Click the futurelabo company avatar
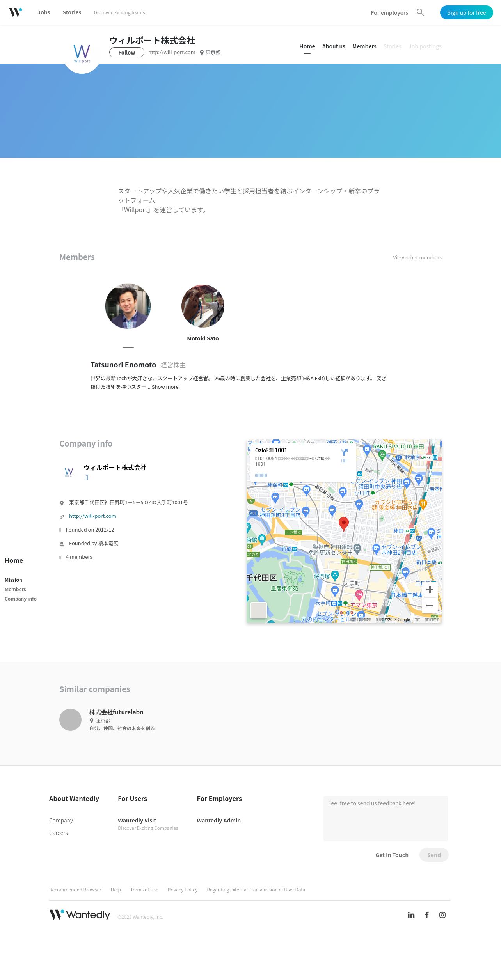Viewport: 501px width, 980px height. (x=70, y=719)
